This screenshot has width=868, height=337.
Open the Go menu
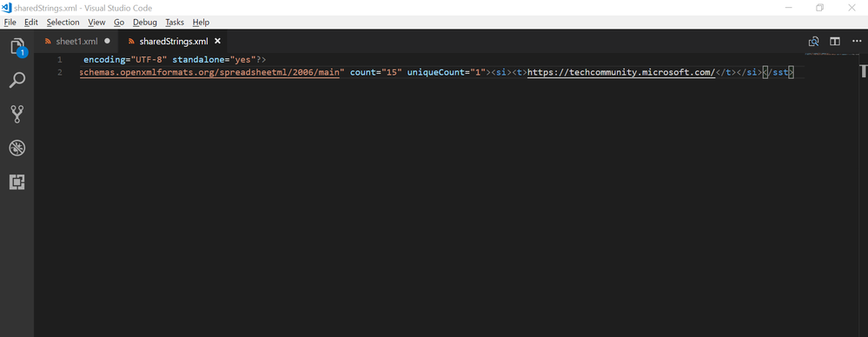pyautogui.click(x=119, y=22)
